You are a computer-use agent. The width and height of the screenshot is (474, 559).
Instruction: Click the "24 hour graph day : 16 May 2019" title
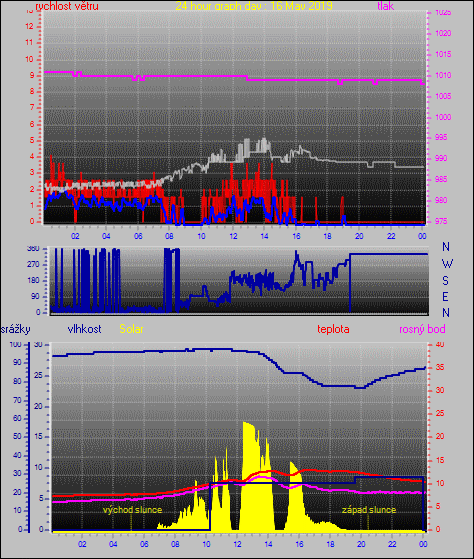254,6
